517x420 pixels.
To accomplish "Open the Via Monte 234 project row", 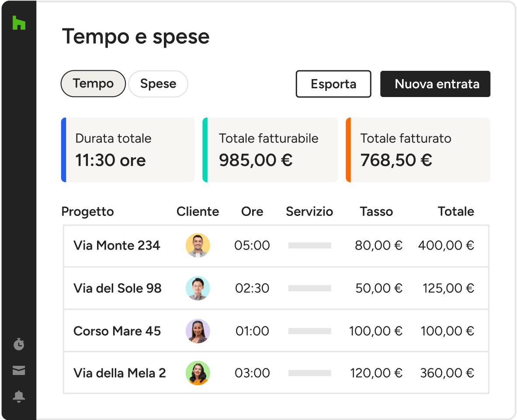I will pyautogui.click(x=117, y=246).
